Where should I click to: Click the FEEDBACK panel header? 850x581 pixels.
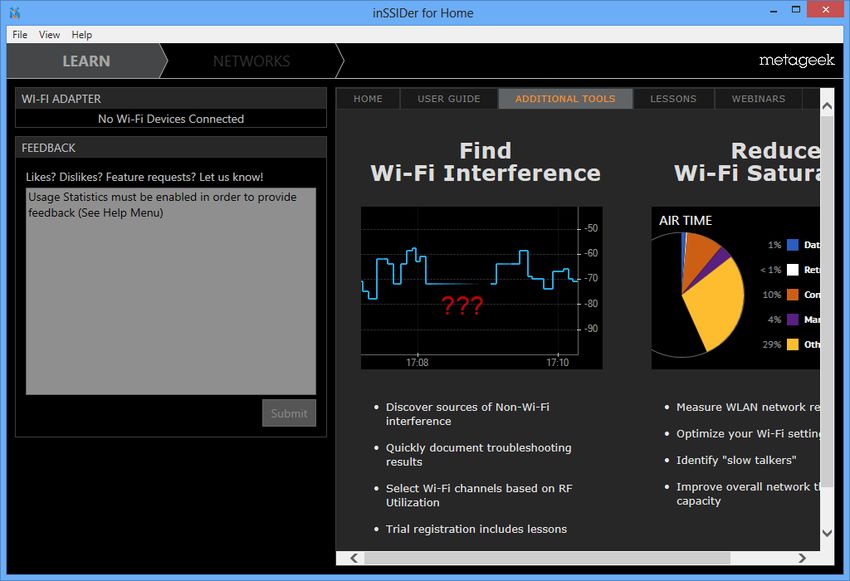[x=171, y=147]
